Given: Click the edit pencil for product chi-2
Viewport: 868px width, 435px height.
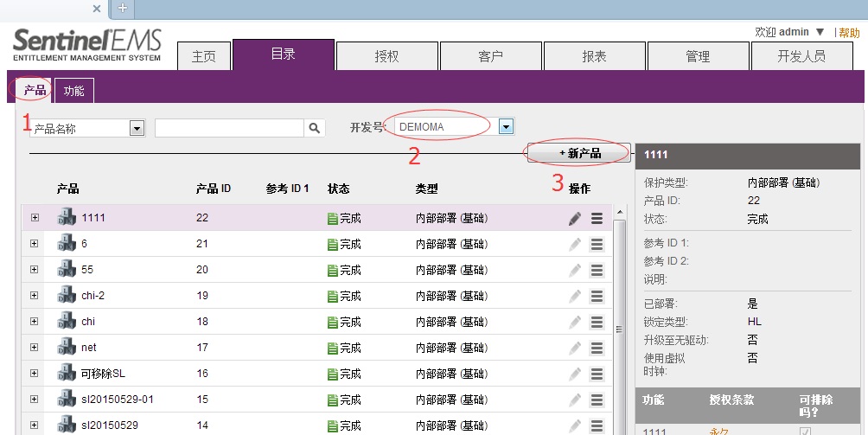Looking at the screenshot, I should pos(575,297).
